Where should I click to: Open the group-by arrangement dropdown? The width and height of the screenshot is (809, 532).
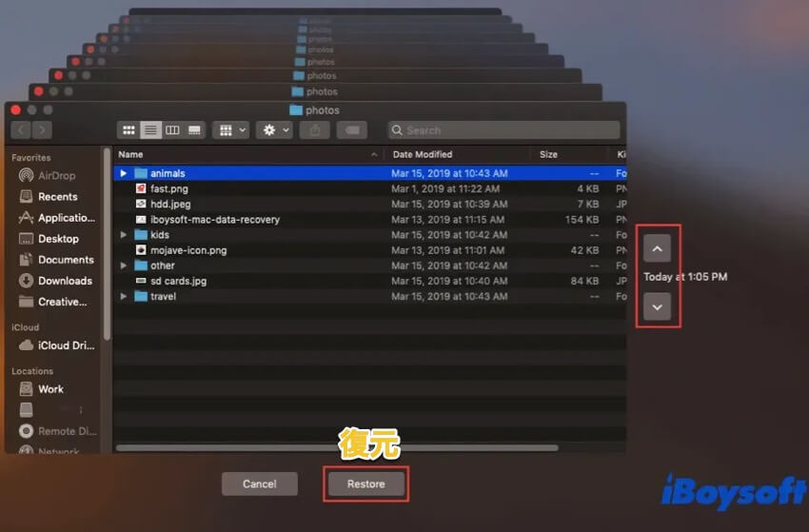point(231,129)
